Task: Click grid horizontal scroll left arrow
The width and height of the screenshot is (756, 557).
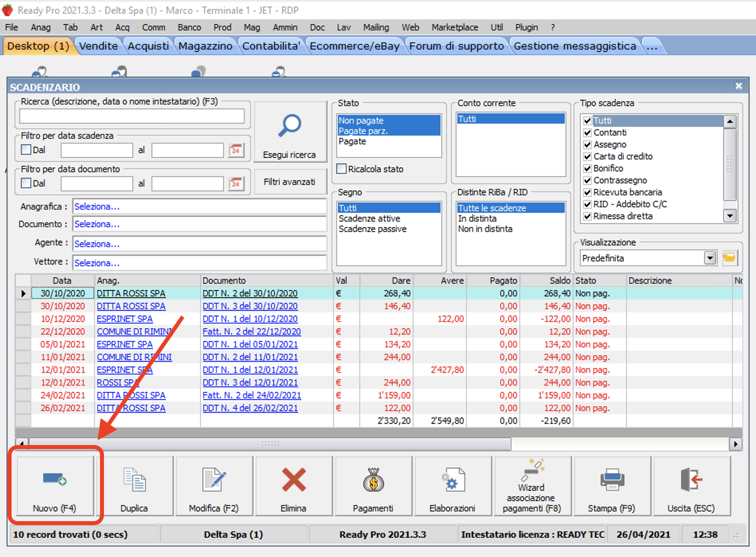Action: [x=22, y=443]
